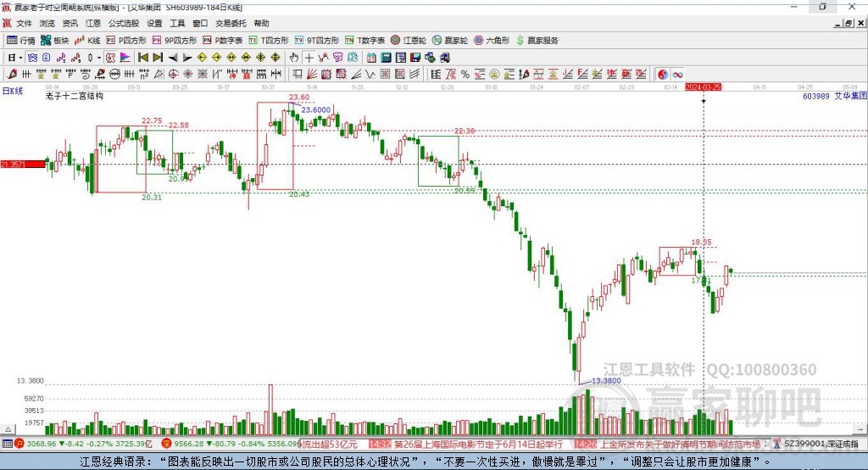868x470 pixels.
Task: Click the yin-yang tai chi icon
Action: 663,75
